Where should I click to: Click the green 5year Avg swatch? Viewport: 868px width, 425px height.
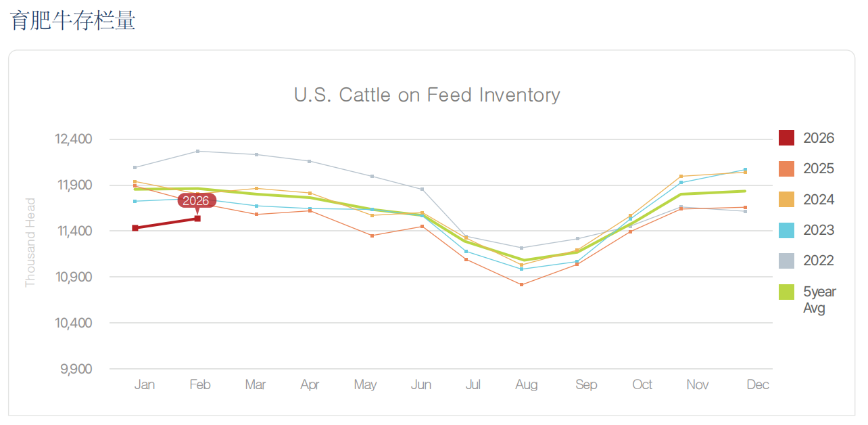tap(786, 292)
